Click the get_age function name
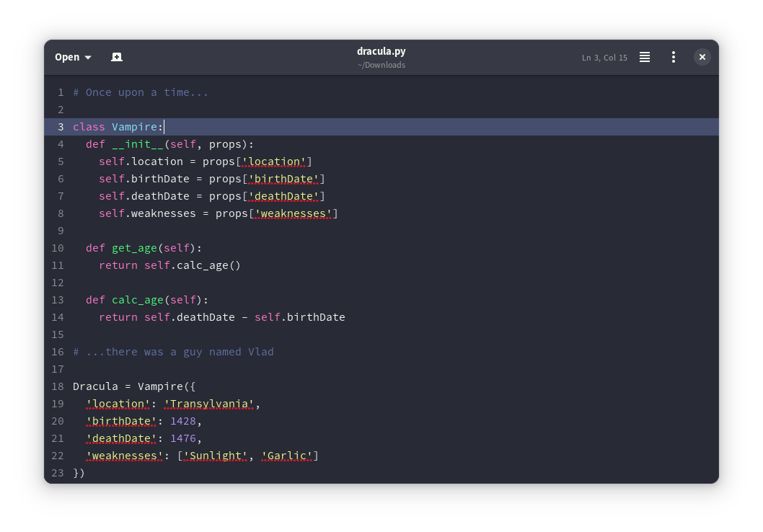Screen dimensions: 763x532 [134, 248]
